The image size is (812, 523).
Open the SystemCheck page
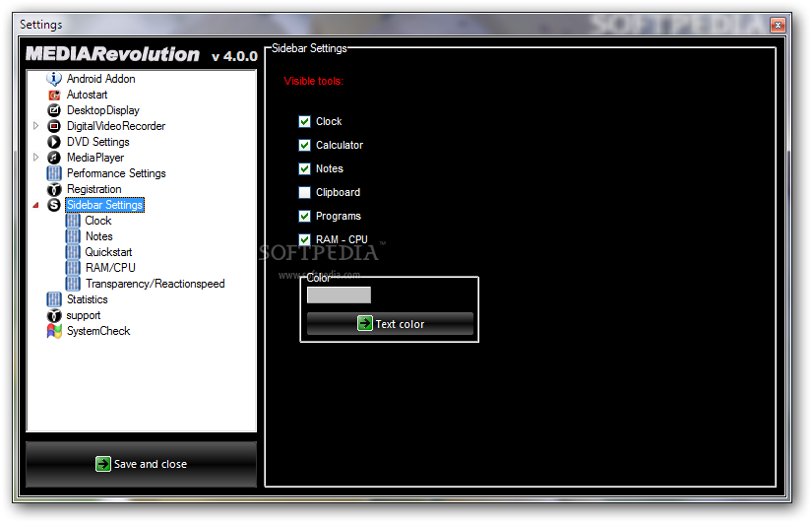(x=98, y=331)
